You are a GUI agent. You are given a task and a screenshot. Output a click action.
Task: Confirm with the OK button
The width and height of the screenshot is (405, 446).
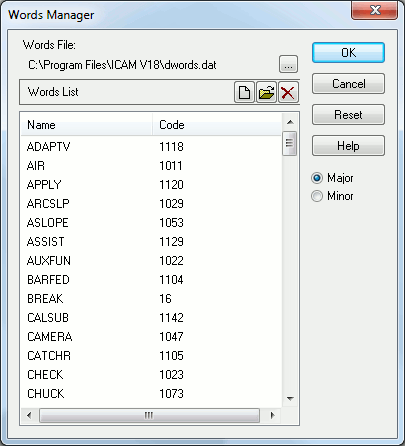[x=348, y=52]
